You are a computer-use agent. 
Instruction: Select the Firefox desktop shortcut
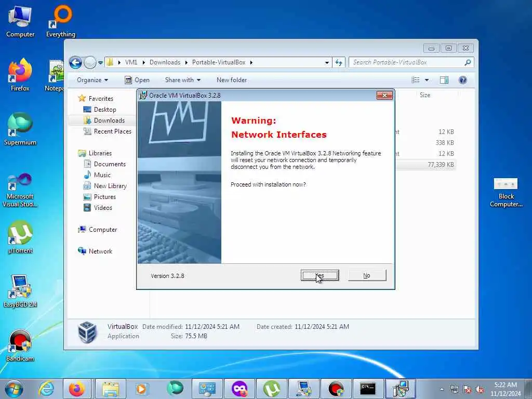pyautogui.click(x=20, y=75)
